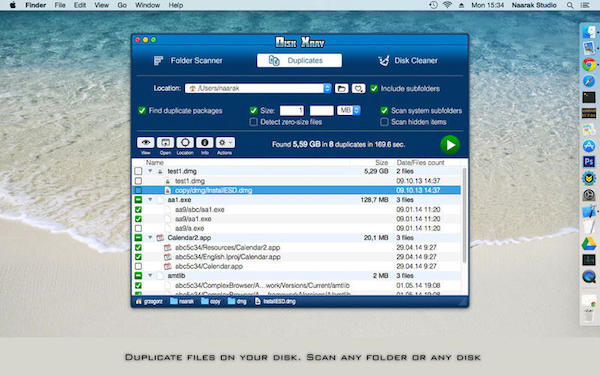Click the Name column header

tap(155, 163)
